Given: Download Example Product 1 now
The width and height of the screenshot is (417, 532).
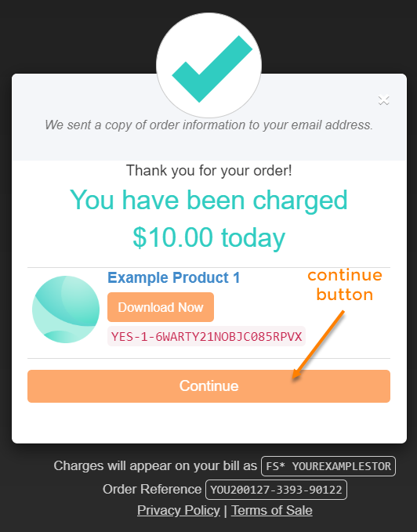Looking at the screenshot, I should [x=161, y=307].
